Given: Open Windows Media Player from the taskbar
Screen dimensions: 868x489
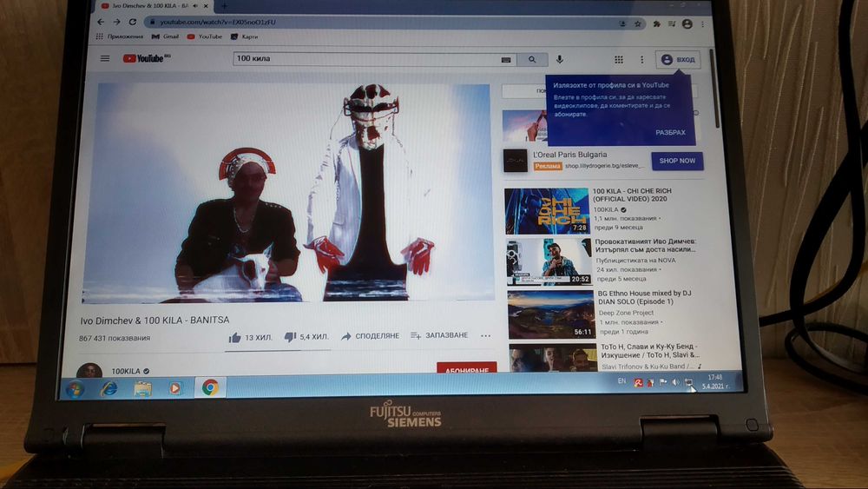Looking at the screenshot, I should coord(175,388).
